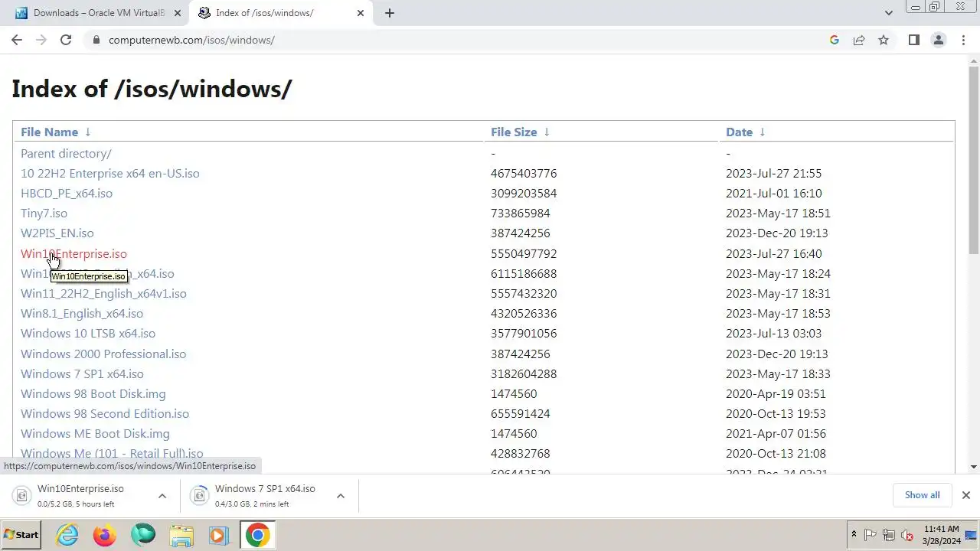Click the Tiny7.iso link
980x551 pixels.
[44, 213]
